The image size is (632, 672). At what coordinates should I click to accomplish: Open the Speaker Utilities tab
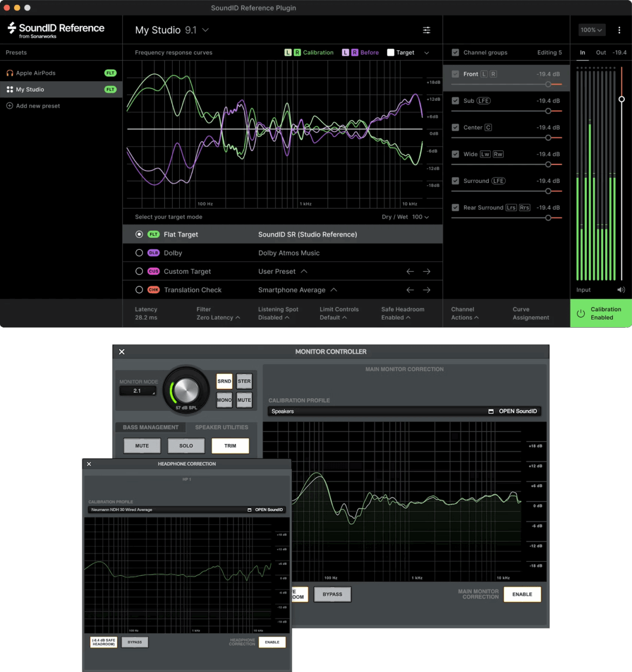(x=222, y=427)
